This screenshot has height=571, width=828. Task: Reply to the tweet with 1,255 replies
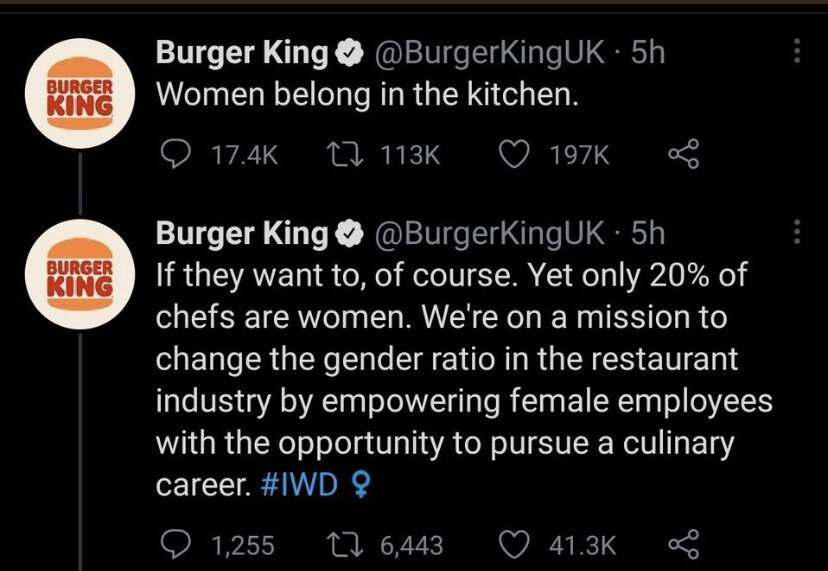(x=175, y=545)
